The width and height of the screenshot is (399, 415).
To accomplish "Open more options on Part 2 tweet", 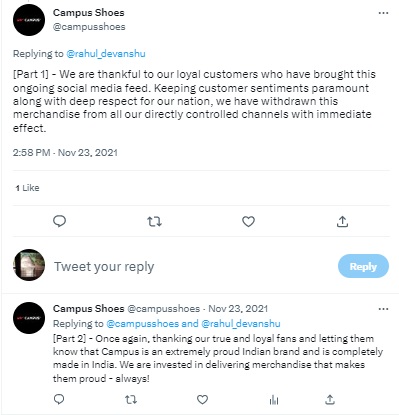I will (x=383, y=309).
